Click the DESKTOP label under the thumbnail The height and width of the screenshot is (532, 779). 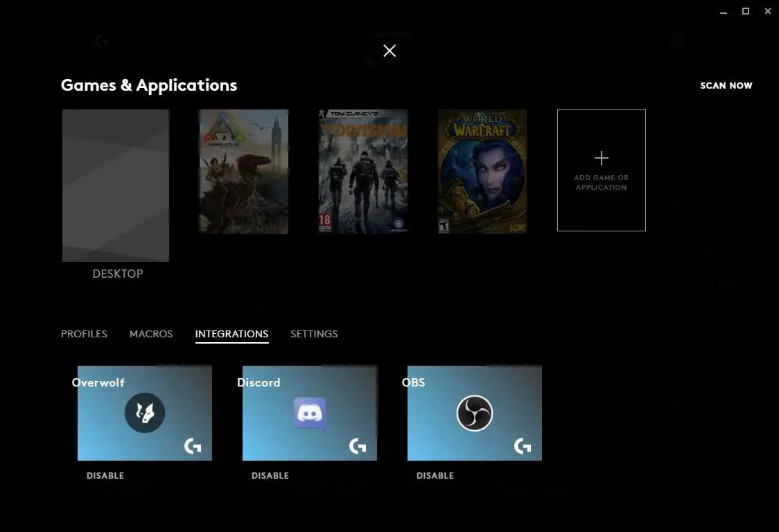click(x=118, y=274)
